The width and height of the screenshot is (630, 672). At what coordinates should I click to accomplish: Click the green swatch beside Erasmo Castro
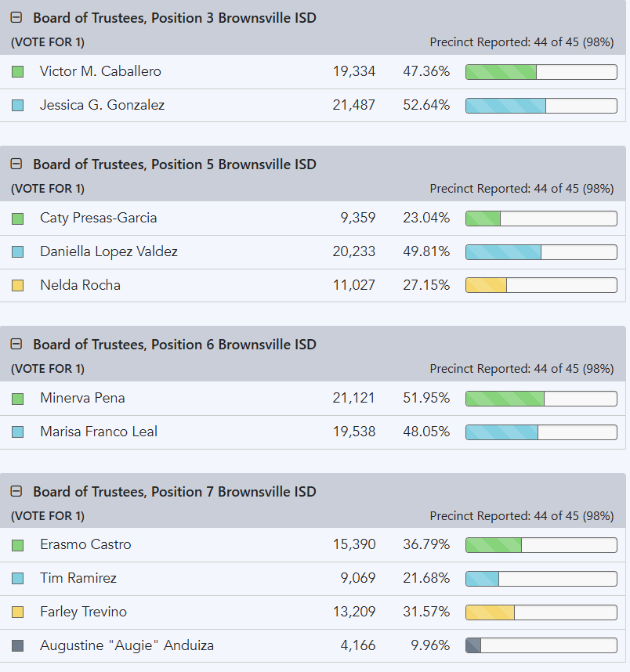17,545
